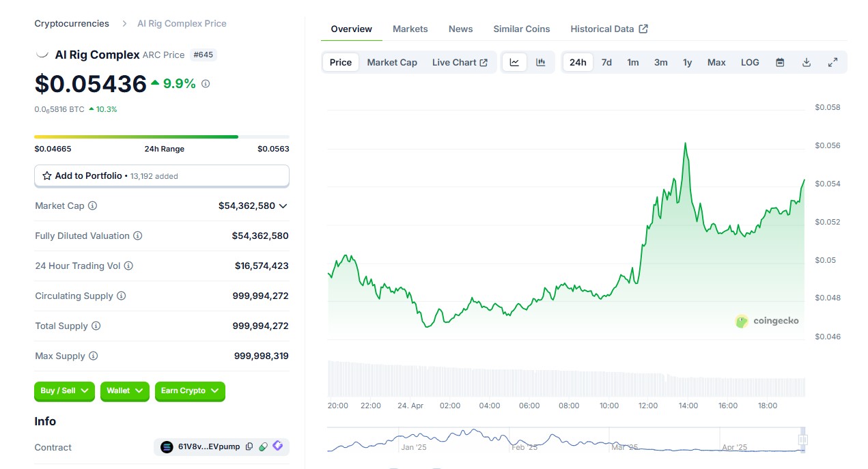
Task: Click Fully Diluted Valuation info icon
Action: pyautogui.click(x=137, y=236)
